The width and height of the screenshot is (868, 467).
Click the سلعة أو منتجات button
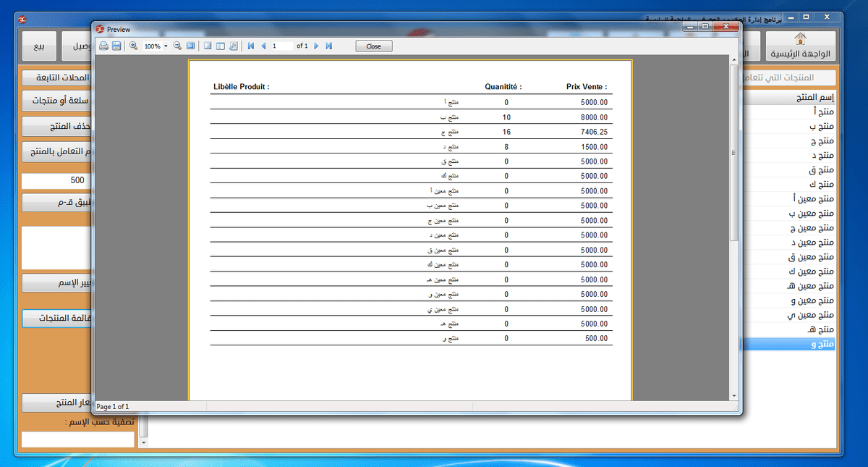click(56, 101)
